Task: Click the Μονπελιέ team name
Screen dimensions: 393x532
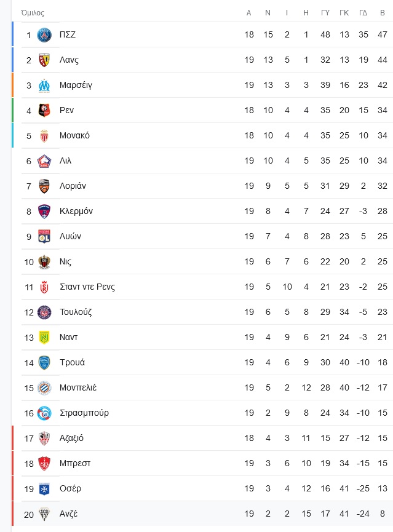Action: [x=78, y=387]
